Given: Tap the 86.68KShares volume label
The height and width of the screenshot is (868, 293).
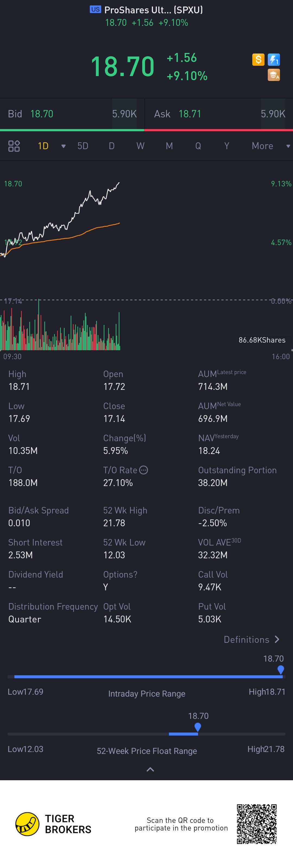Looking at the screenshot, I should coord(262,340).
